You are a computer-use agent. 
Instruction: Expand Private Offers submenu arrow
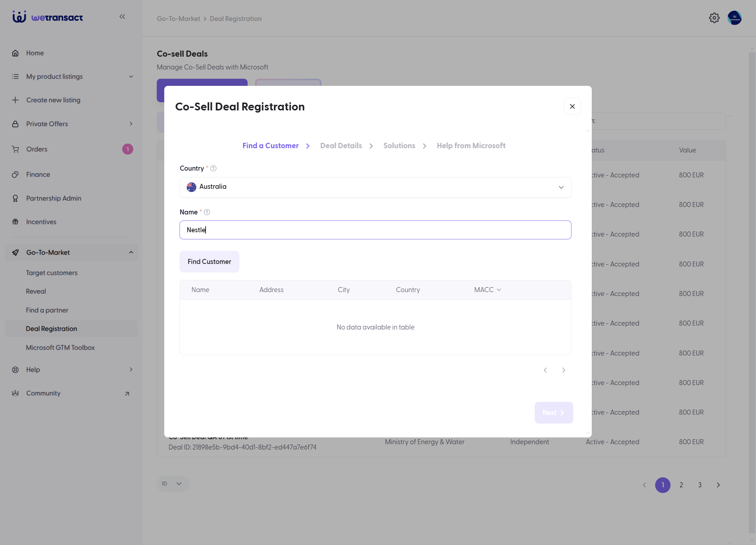pyautogui.click(x=131, y=124)
